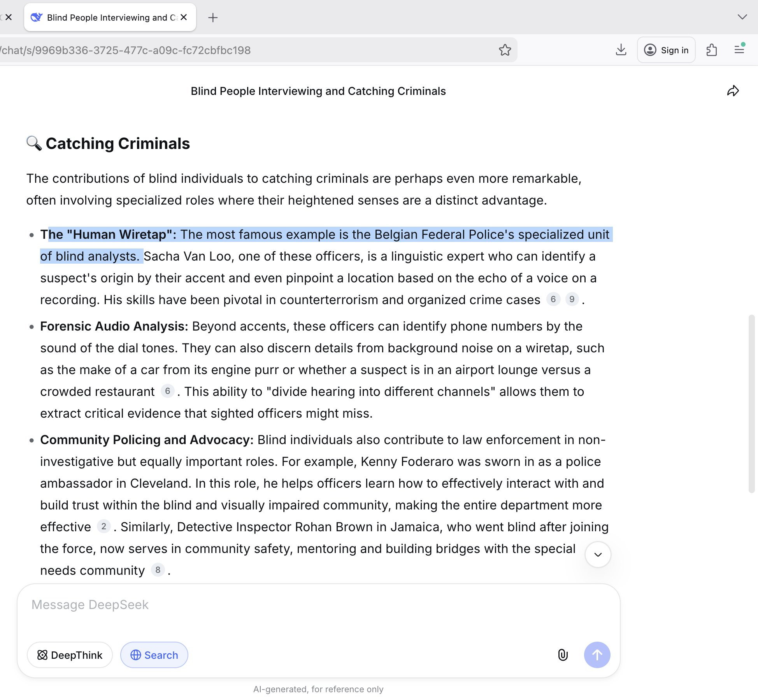Screen dimensions: 758x700
Task: Open the extensions puzzle icon
Action: point(711,50)
